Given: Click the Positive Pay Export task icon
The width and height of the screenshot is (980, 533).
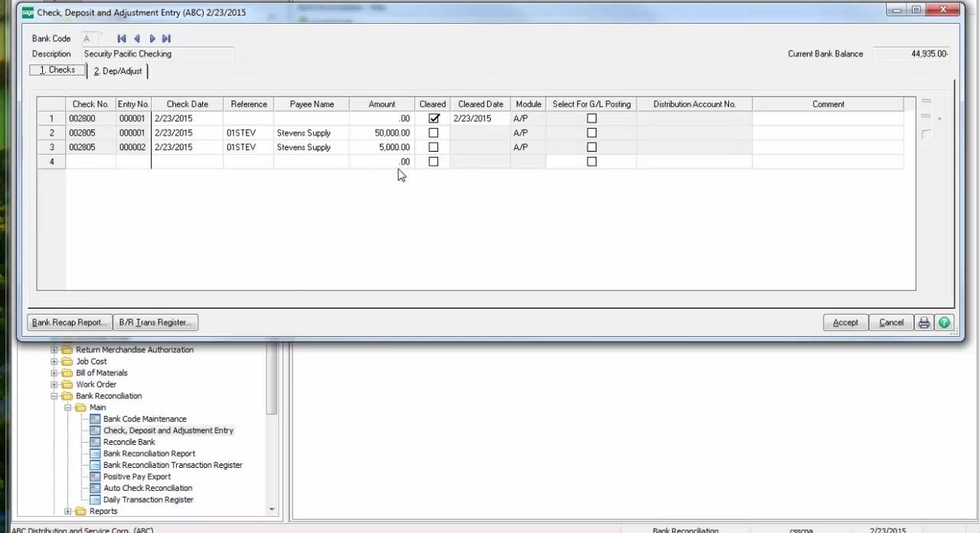Looking at the screenshot, I should (95, 476).
